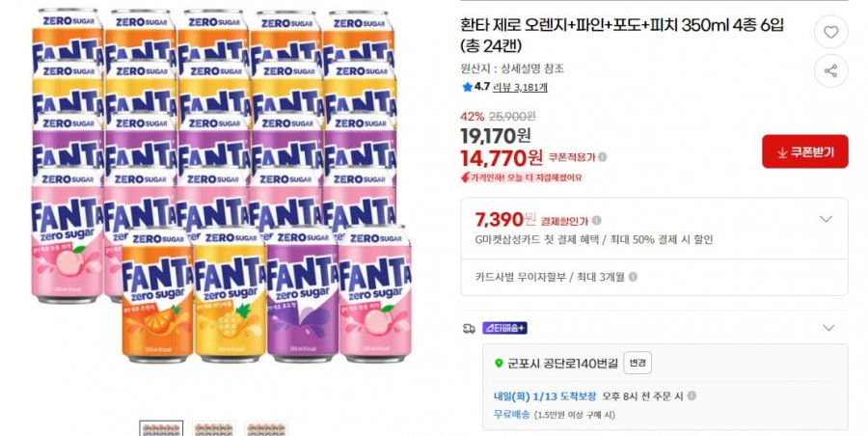Expand the 결제할인가 payment discount section
This screenshot has width=868, height=436.
[826, 219]
